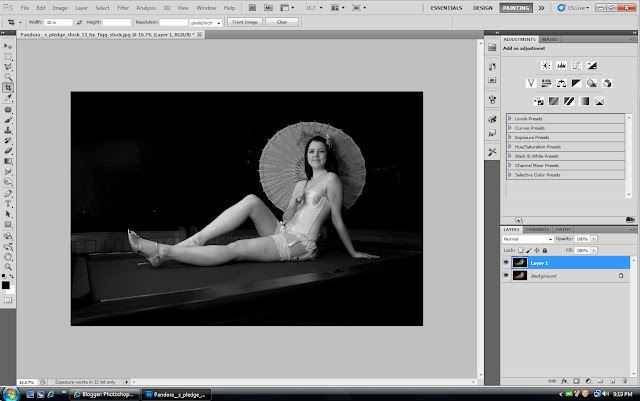This screenshot has width=640, height=401.
Task: Expand the Black & White Presets list
Action: [x=511, y=156]
